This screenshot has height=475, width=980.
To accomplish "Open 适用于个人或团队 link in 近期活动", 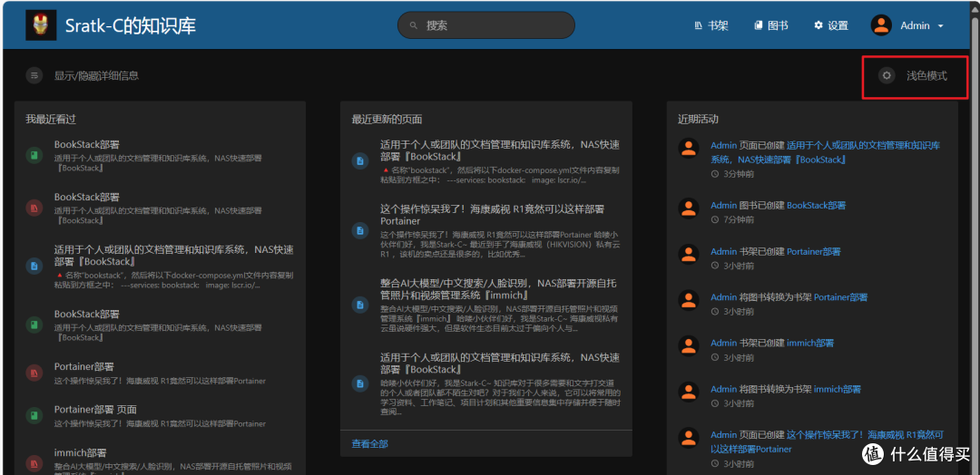I will point(825,152).
